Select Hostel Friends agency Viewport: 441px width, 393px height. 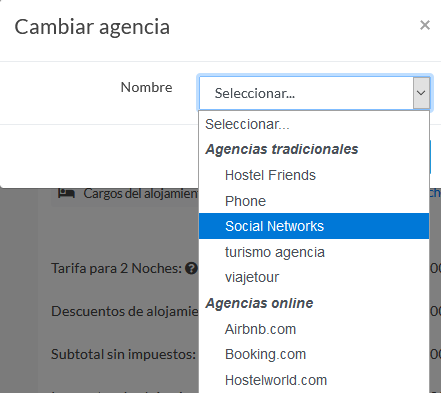(x=314, y=175)
